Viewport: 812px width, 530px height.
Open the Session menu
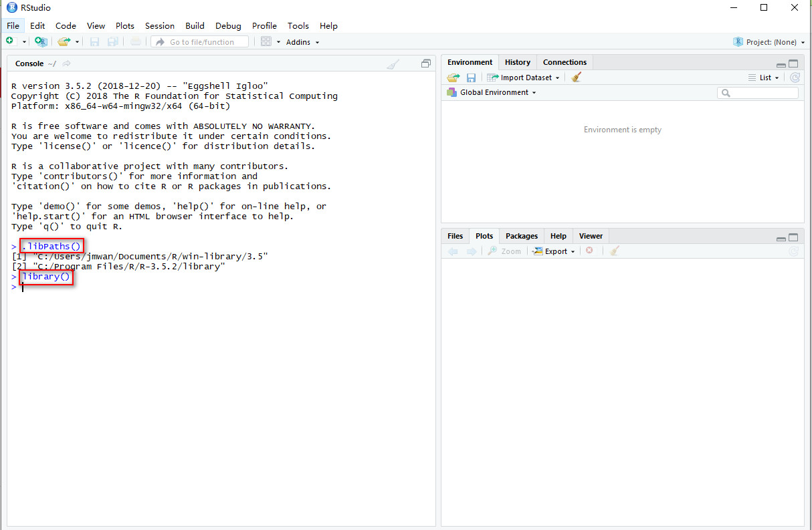pyautogui.click(x=160, y=25)
